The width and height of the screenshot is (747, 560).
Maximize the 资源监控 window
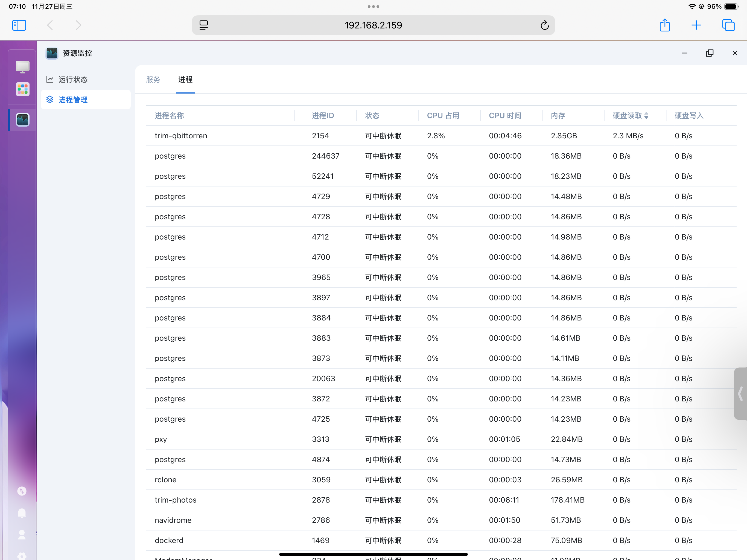(x=710, y=53)
